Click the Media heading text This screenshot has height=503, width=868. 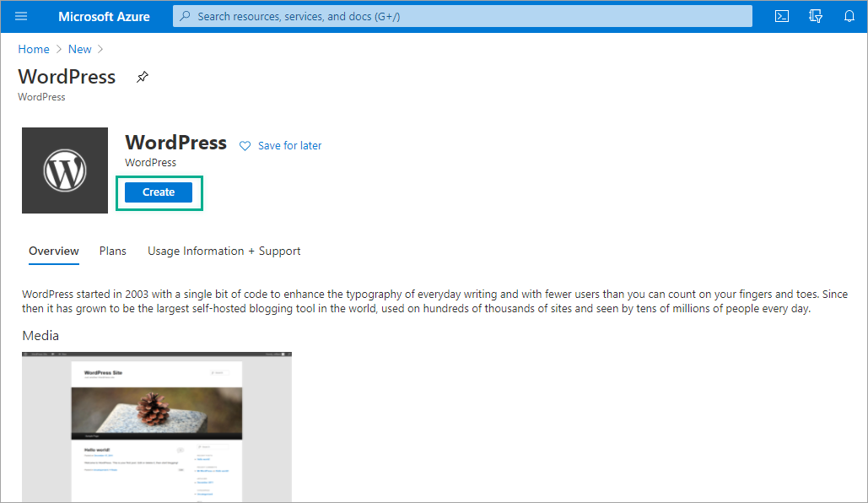click(x=40, y=336)
